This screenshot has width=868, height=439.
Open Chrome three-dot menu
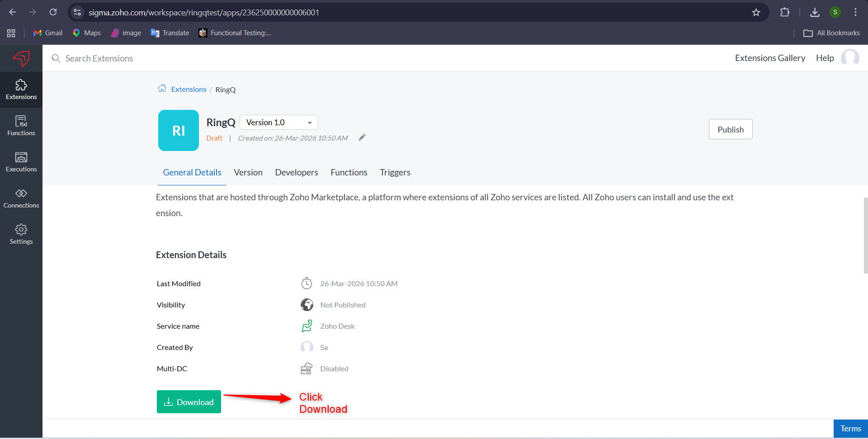855,12
